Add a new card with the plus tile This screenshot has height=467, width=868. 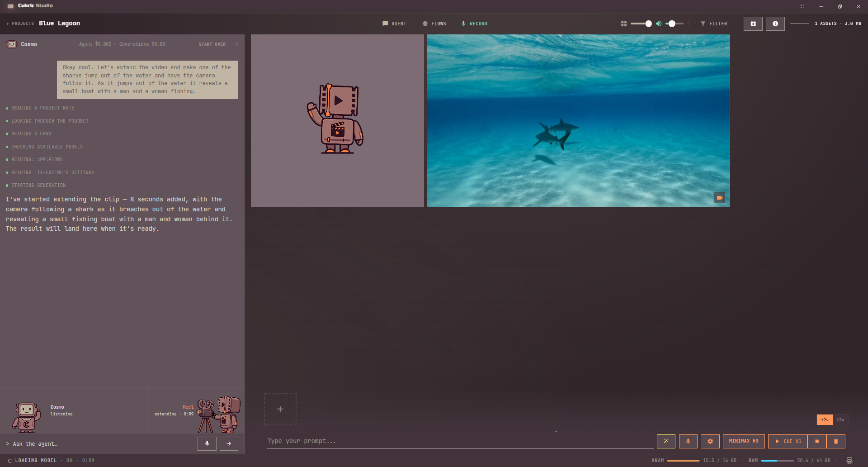[280, 409]
